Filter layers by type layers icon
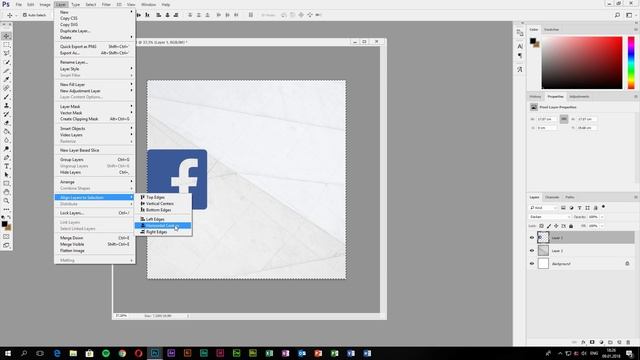This screenshot has height=360, width=640. point(579,208)
